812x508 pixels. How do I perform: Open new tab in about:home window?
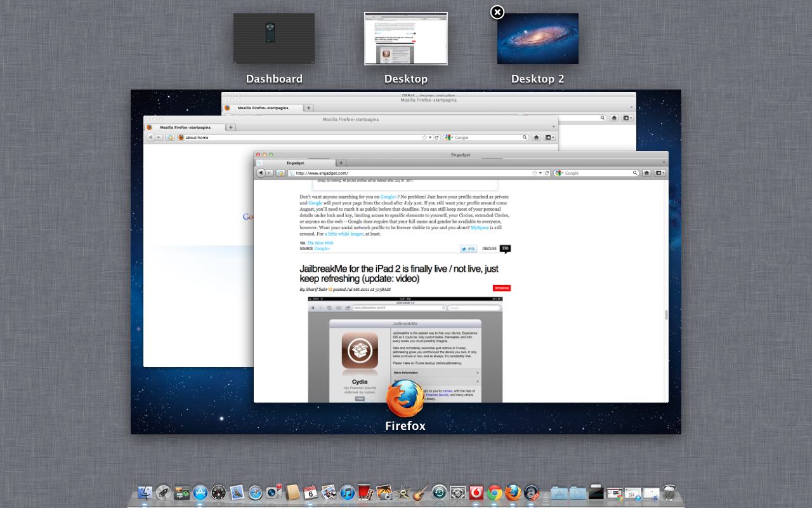[230, 127]
